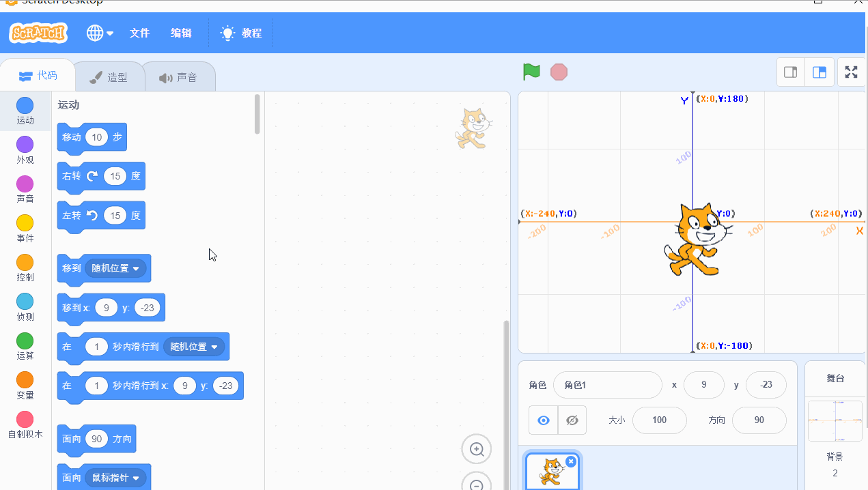Switch to small stage layout
This screenshot has width=868, height=490.
[791, 72]
